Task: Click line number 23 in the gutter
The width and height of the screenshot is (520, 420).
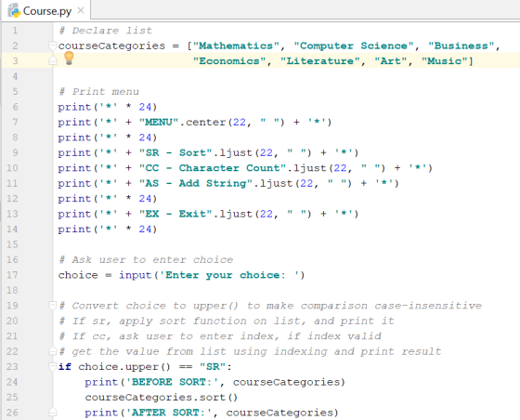Action: click(x=12, y=367)
